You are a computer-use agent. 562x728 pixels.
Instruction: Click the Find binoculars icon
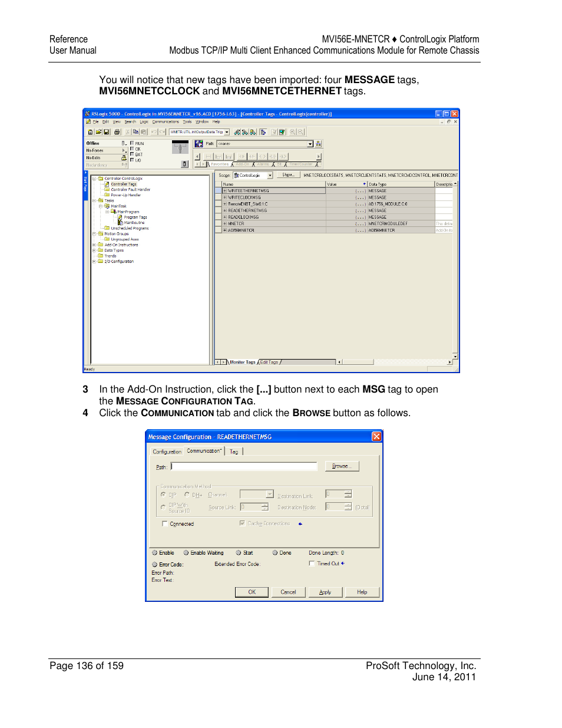point(237,132)
